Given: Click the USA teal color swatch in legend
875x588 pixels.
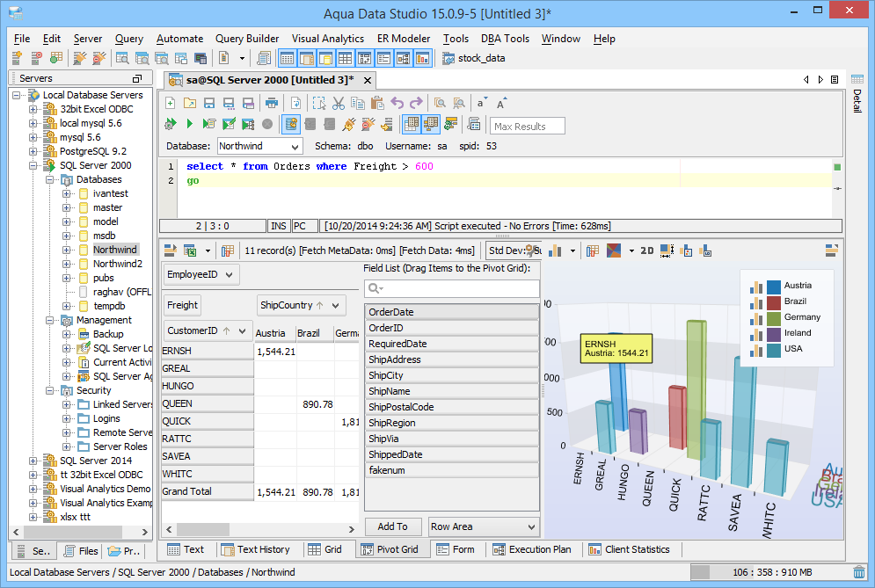Looking at the screenshot, I should pos(774,351).
